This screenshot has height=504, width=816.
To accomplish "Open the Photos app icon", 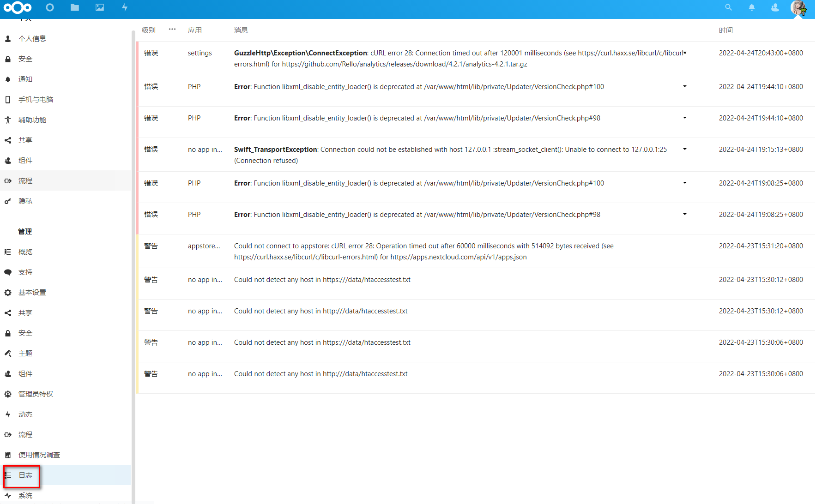I will [x=99, y=7].
